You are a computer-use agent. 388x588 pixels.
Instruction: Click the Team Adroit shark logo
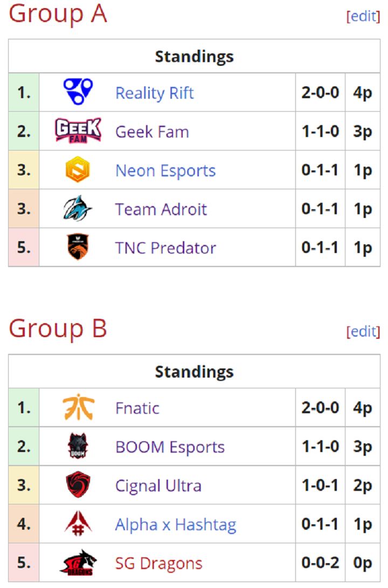(x=78, y=208)
